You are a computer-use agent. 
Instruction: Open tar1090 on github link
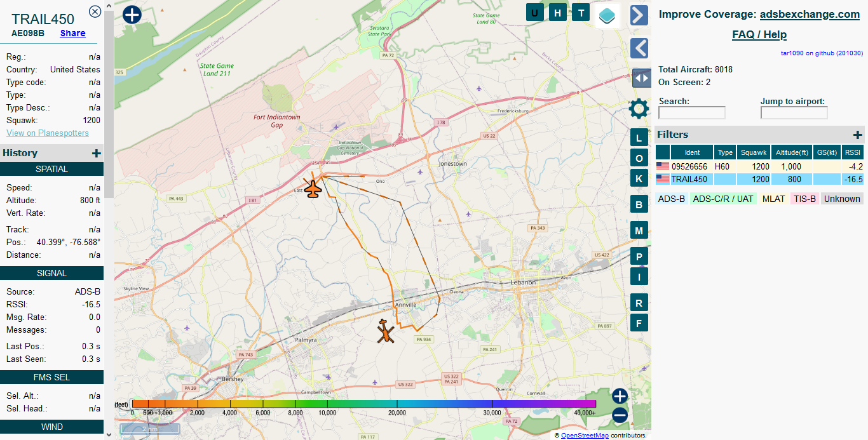tap(822, 53)
